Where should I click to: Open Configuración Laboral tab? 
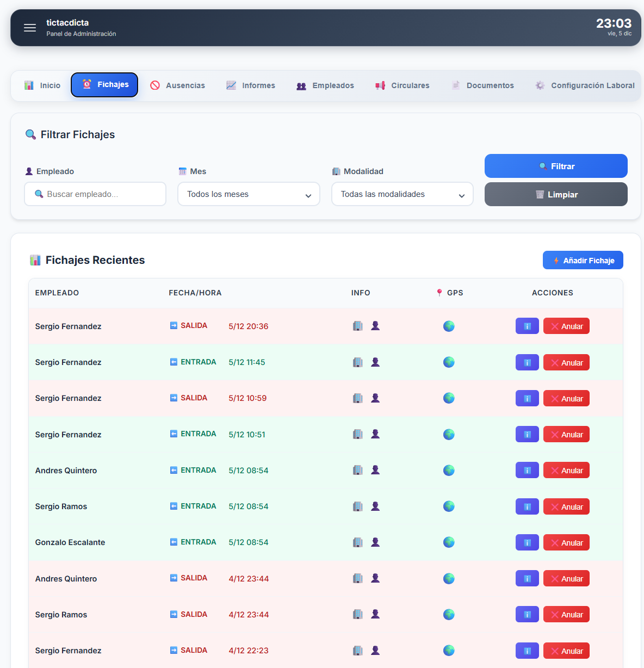tap(585, 85)
